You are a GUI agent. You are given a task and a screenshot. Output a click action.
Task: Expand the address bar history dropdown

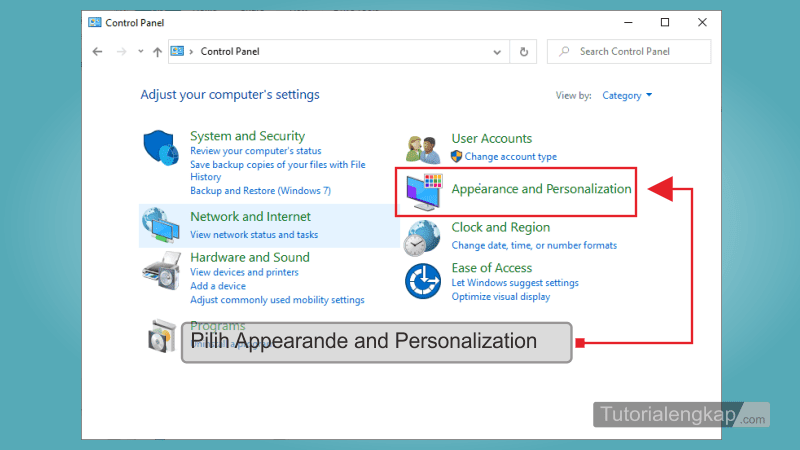click(497, 52)
